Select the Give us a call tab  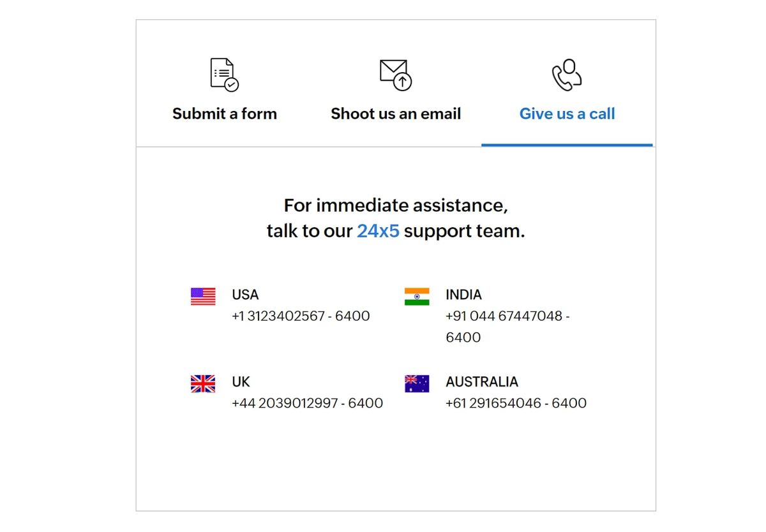pyautogui.click(x=567, y=114)
